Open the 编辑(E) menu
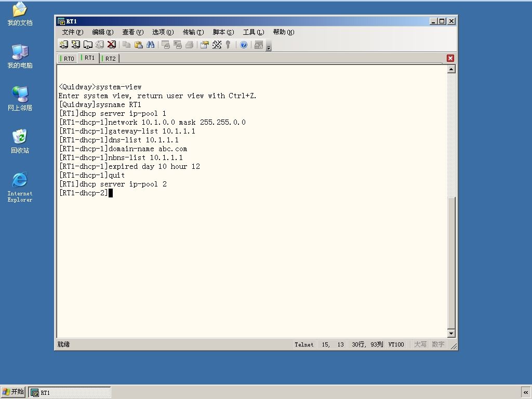Screen dimensions: 532x399 click(102, 32)
